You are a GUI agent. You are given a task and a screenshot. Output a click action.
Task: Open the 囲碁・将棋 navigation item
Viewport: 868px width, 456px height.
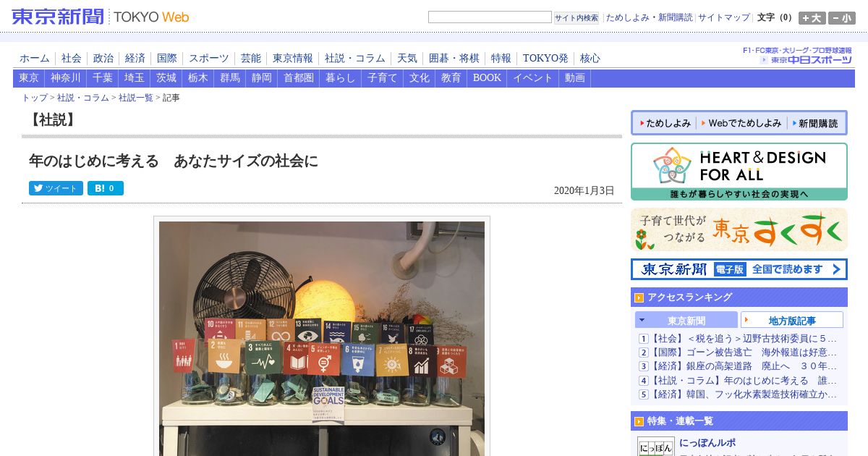(x=454, y=59)
